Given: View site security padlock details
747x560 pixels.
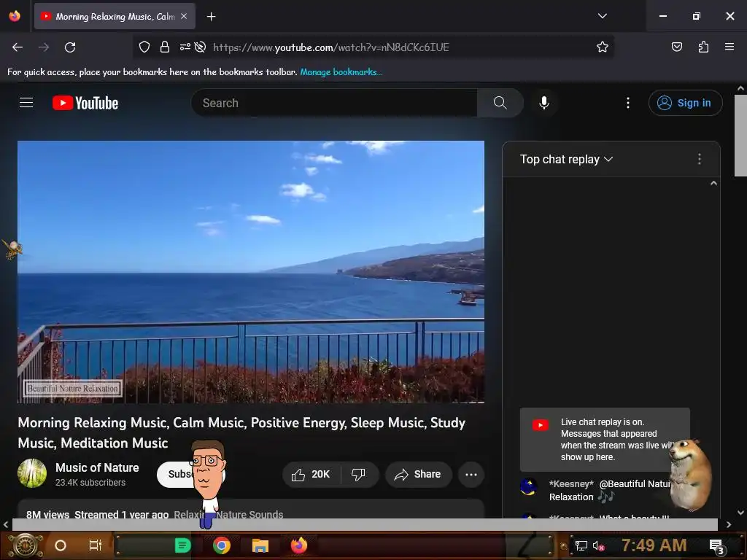Looking at the screenshot, I should [x=165, y=47].
